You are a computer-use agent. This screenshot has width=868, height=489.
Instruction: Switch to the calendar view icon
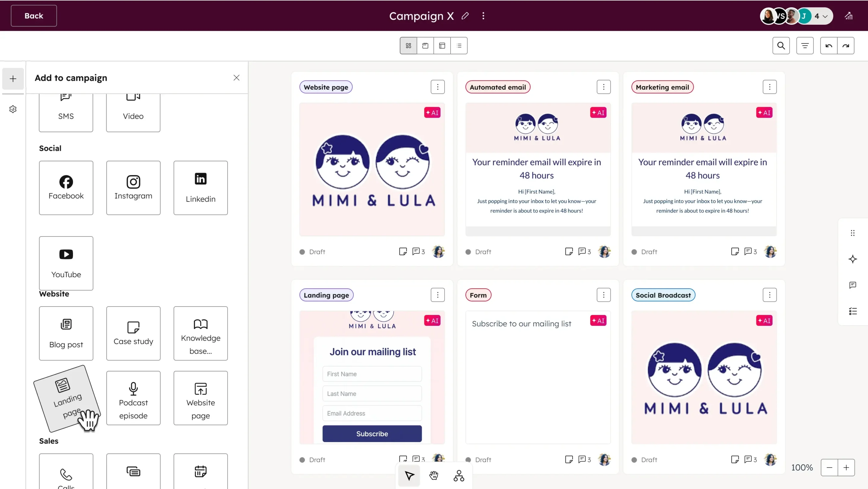coord(425,45)
